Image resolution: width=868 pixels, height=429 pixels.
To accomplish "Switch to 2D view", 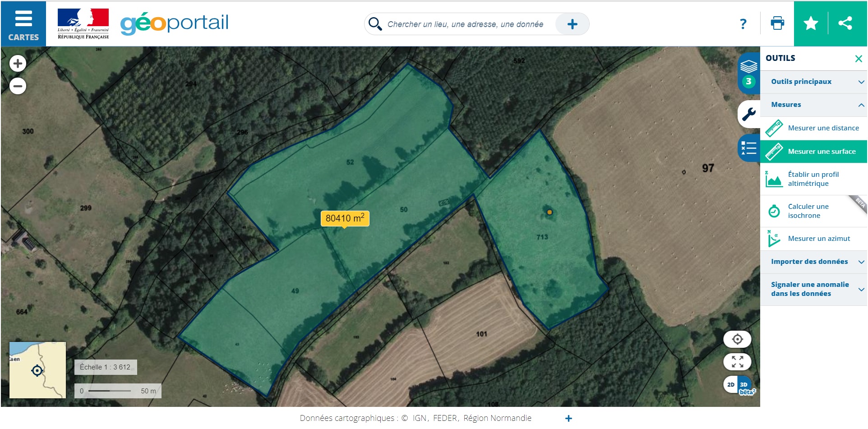I will 730,385.
